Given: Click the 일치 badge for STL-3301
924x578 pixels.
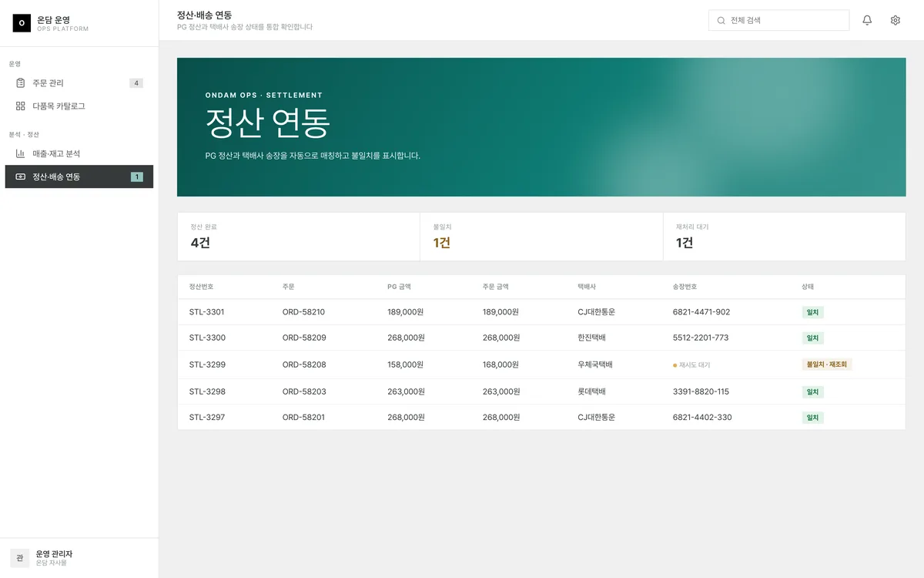Looking at the screenshot, I should click(812, 312).
